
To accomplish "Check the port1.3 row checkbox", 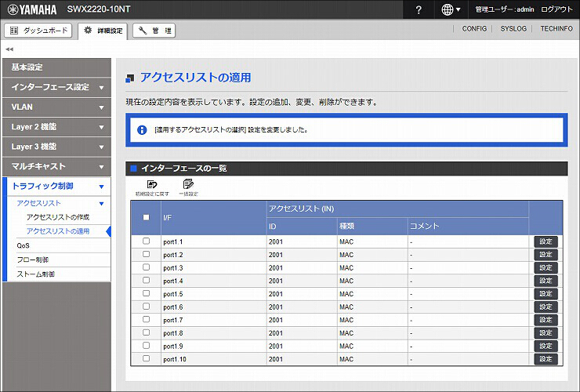I will pyautogui.click(x=146, y=267).
